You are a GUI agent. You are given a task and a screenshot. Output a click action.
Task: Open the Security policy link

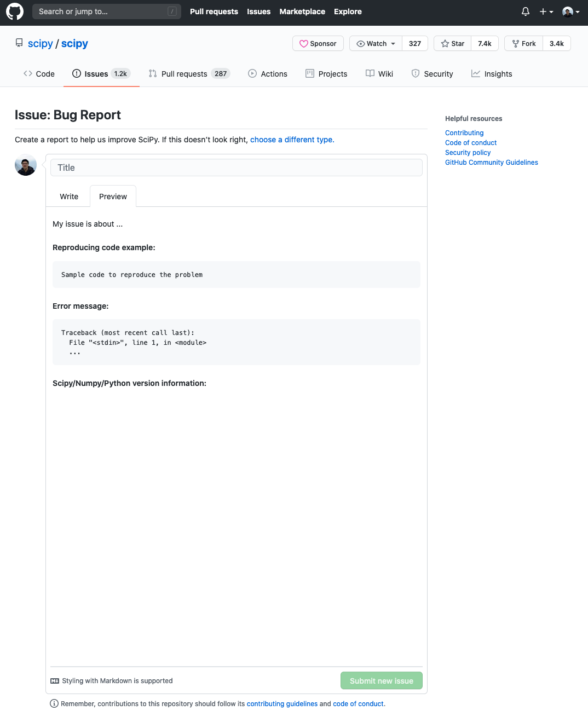point(468,153)
